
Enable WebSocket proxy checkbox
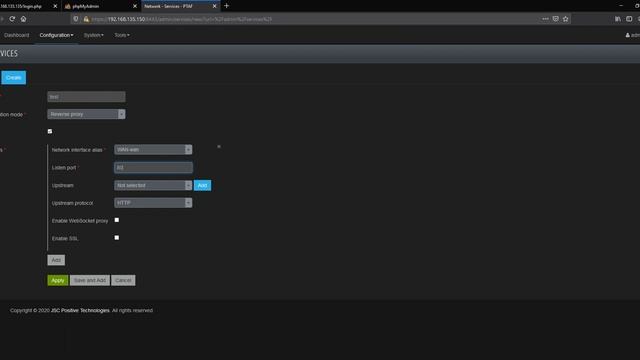coord(117,220)
